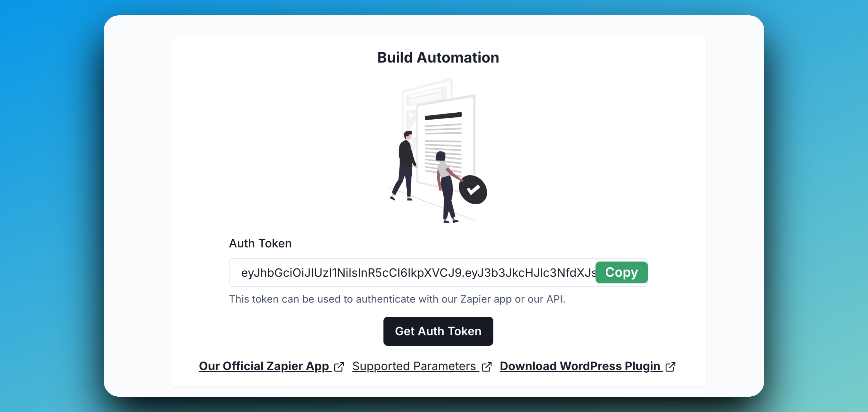The image size is (868, 412).
Task: Click the Auth Token label
Action: (x=260, y=243)
